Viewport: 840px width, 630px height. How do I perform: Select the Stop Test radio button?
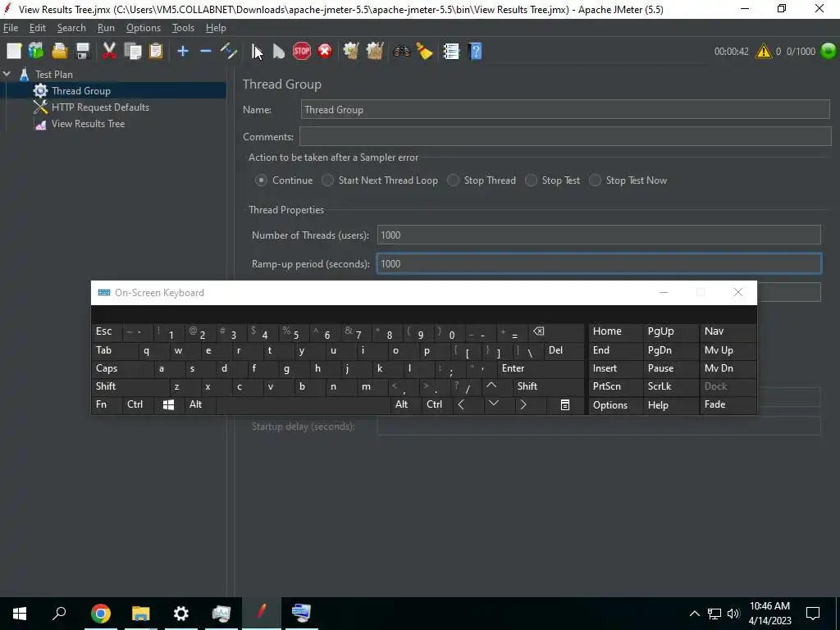tap(531, 180)
